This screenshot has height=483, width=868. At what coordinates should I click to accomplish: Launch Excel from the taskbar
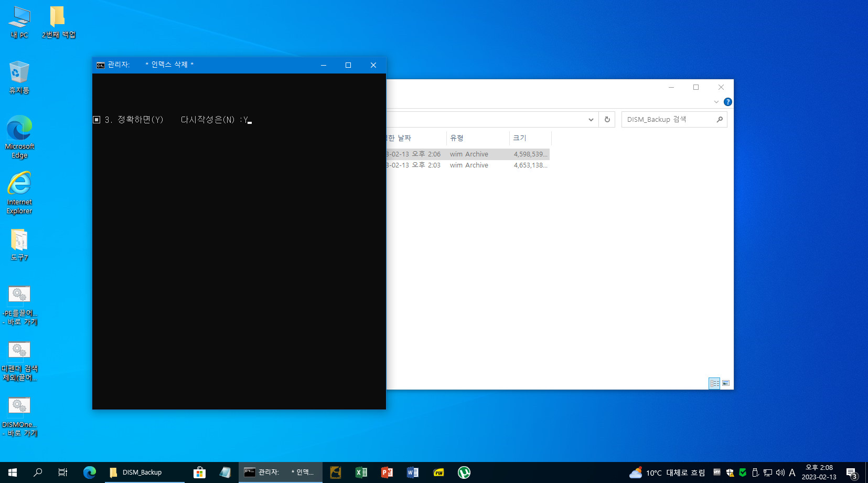pyautogui.click(x=361, y=472)
